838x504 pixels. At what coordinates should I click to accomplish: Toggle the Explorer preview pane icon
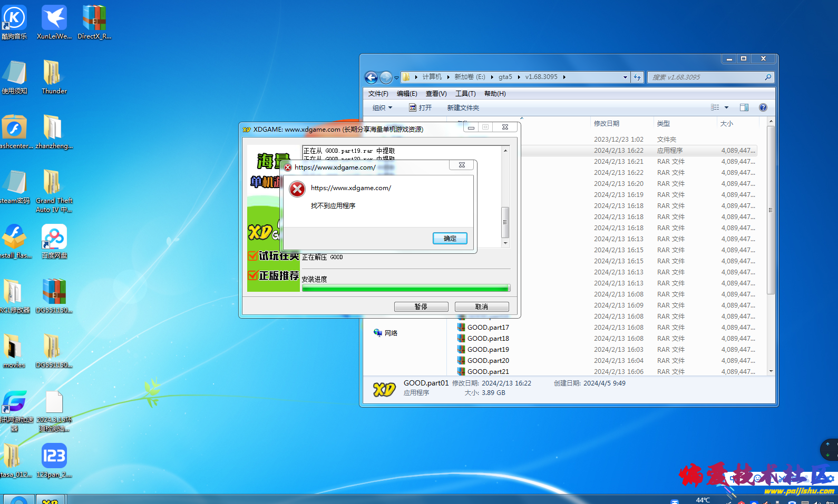[744, 107]
